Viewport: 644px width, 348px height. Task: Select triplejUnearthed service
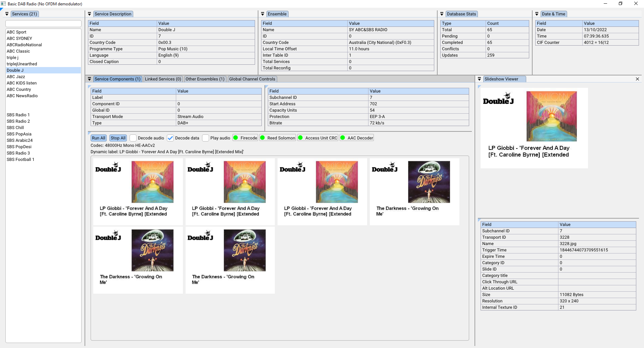click(x=43, y=64)
